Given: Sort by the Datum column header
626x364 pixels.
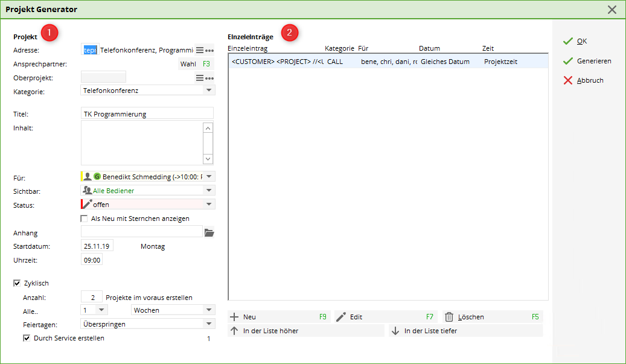Looking at the screenshot, I should click(429, 48).
